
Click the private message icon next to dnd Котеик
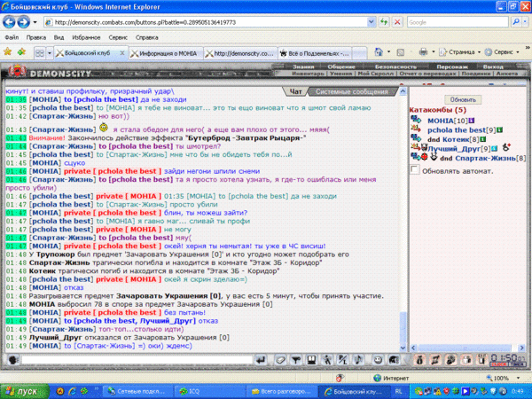pos(416,138)
